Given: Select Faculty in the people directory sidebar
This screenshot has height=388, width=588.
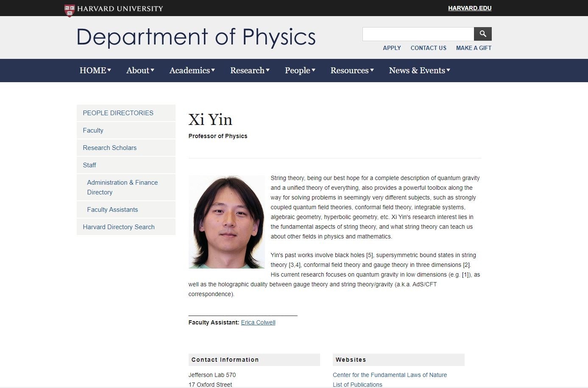Looking at the screenshot, I should pyautogui.click(x=93, y=130).
